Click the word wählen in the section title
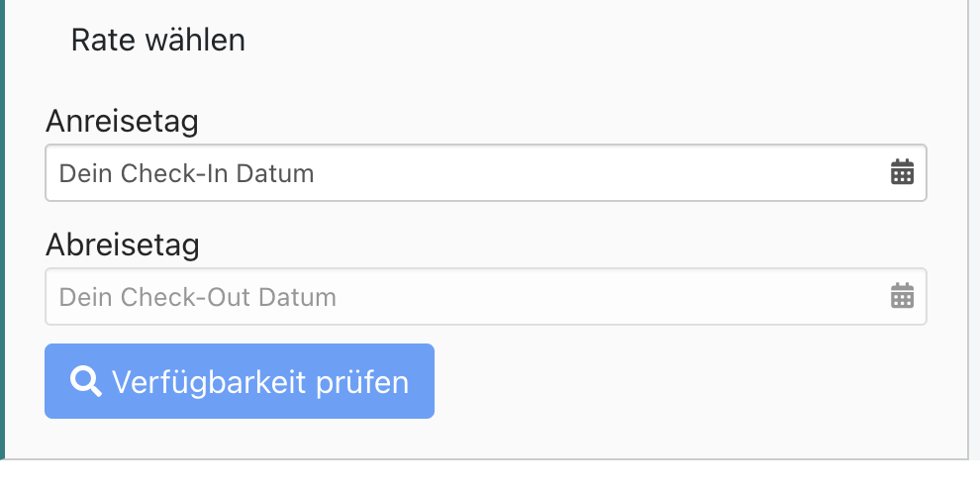 [x=195, y=41]
